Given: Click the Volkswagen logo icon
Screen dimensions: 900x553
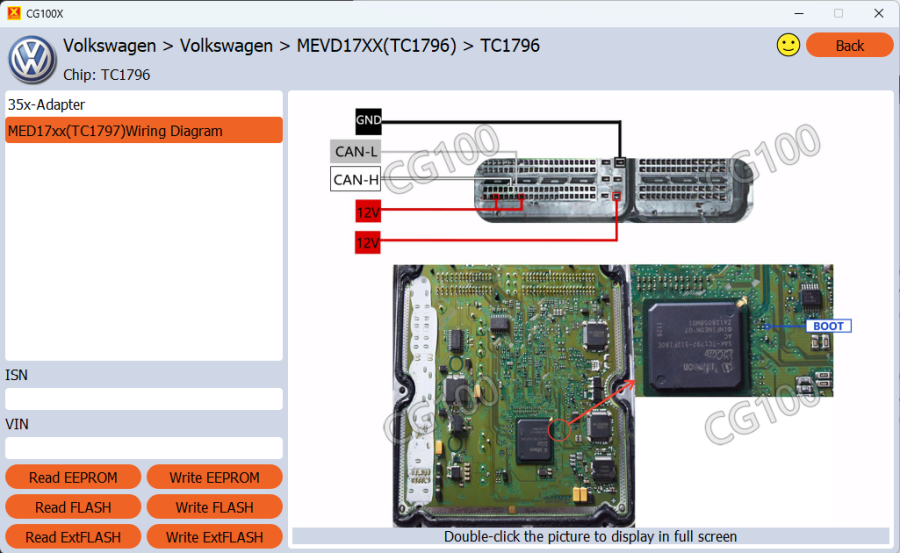Looking at the screenshot, I should point(32,60).
